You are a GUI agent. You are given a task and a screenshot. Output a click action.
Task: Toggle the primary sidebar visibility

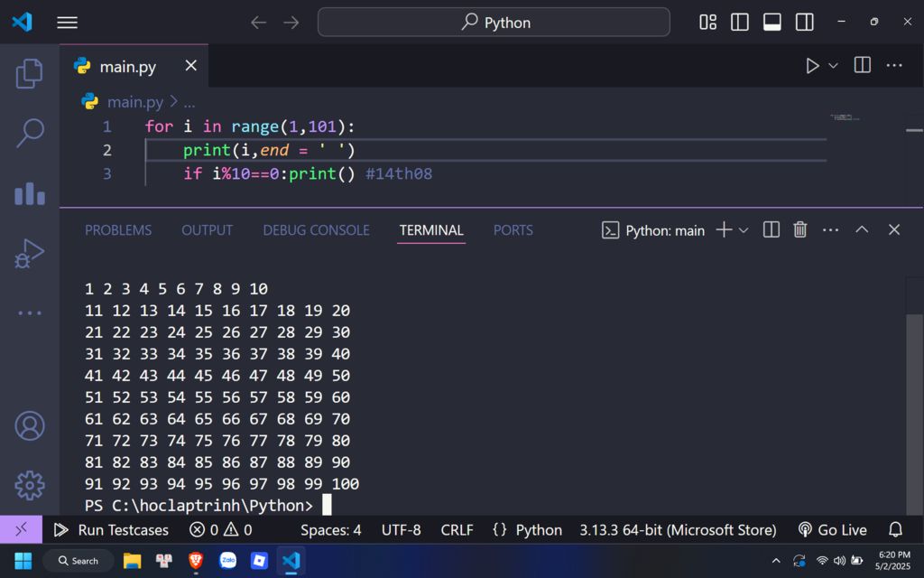pos(740,23)
